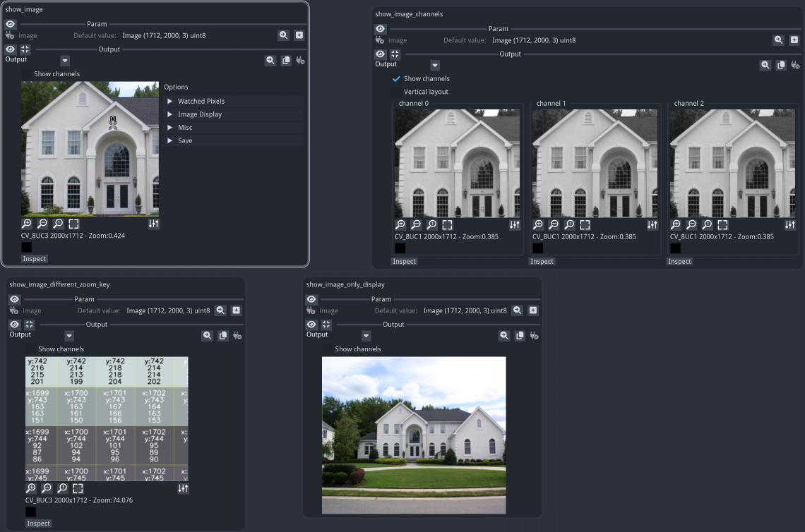Image resolution: width=805 pixels, height=532 pixels.
Task: Click the house image in show_image_only_display
Action: coord(414,435)
